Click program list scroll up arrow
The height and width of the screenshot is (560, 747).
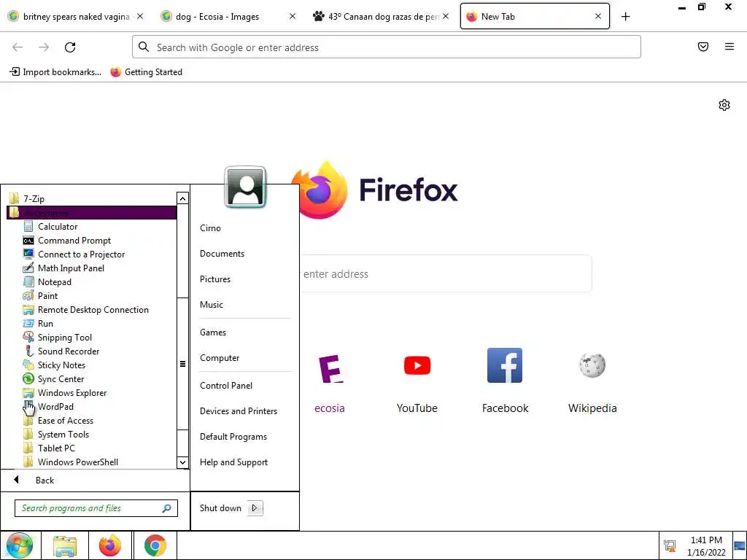point(182,198)
